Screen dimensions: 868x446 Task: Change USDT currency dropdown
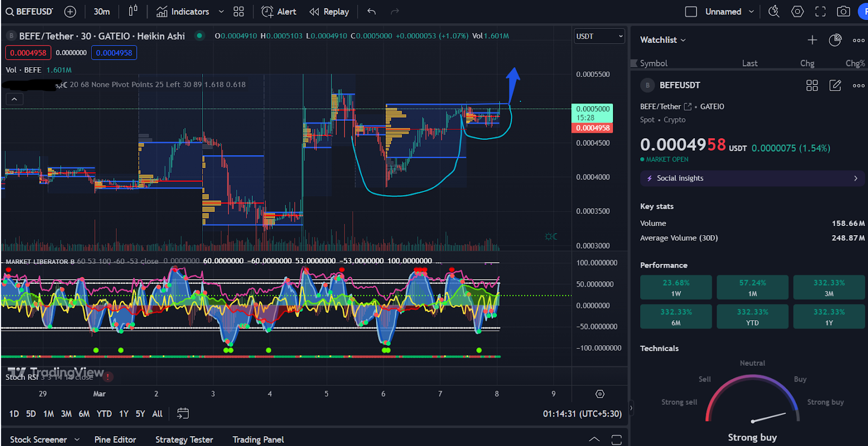(599, 36)
